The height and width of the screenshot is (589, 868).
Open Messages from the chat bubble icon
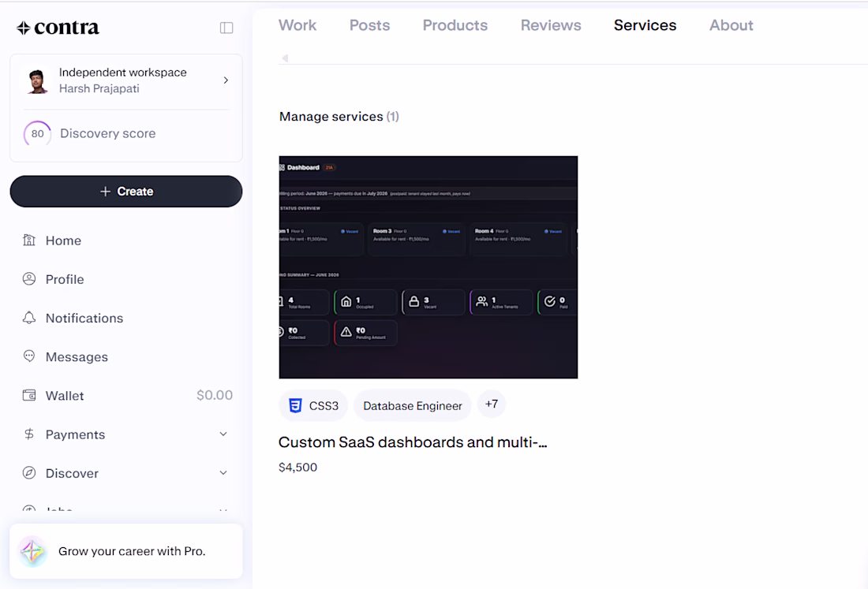pyautogui.click(x=28, y=356)
